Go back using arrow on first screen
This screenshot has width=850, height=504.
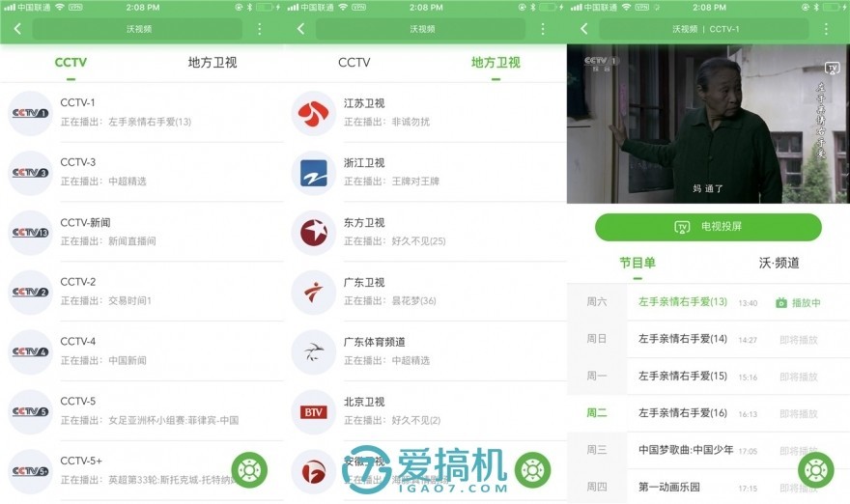click(x=17, y=29)
